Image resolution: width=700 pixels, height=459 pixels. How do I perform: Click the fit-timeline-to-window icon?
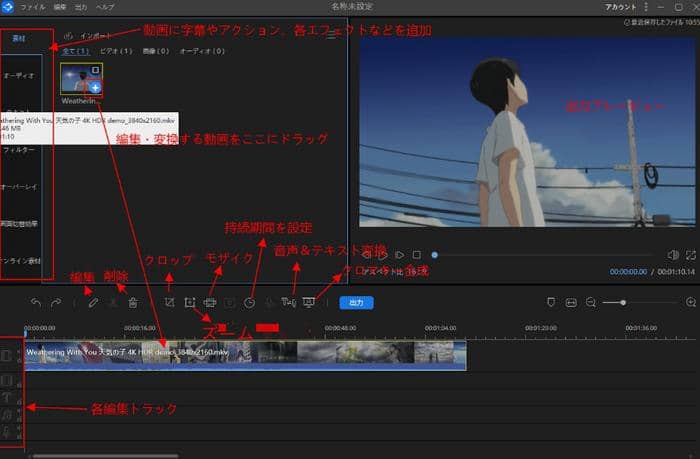(x=571, y=303)
